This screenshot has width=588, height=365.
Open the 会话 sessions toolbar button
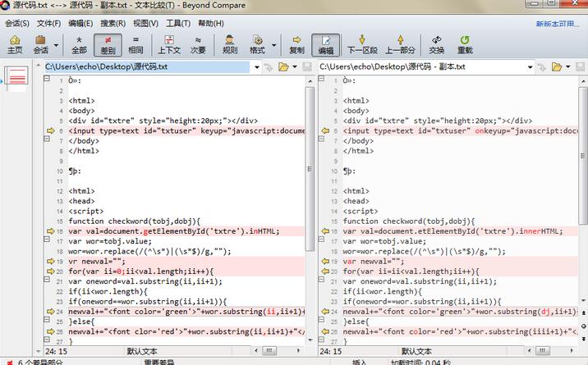[40, 44]
